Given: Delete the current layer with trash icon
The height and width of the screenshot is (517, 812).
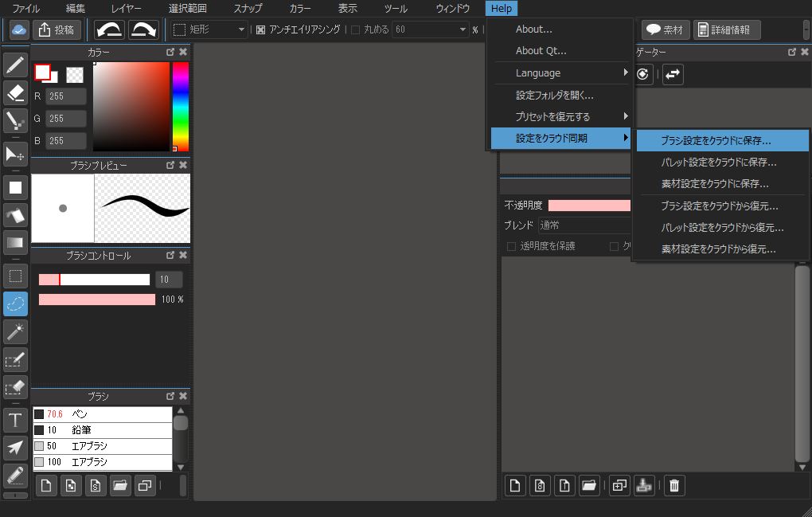Looking at the screenshot, I should 673,485.
